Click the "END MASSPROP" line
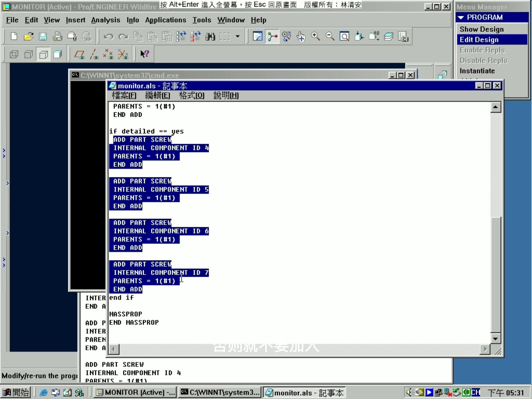Image resolution: width=532 pixels, height=399 pixels. [x=134, y=323]
